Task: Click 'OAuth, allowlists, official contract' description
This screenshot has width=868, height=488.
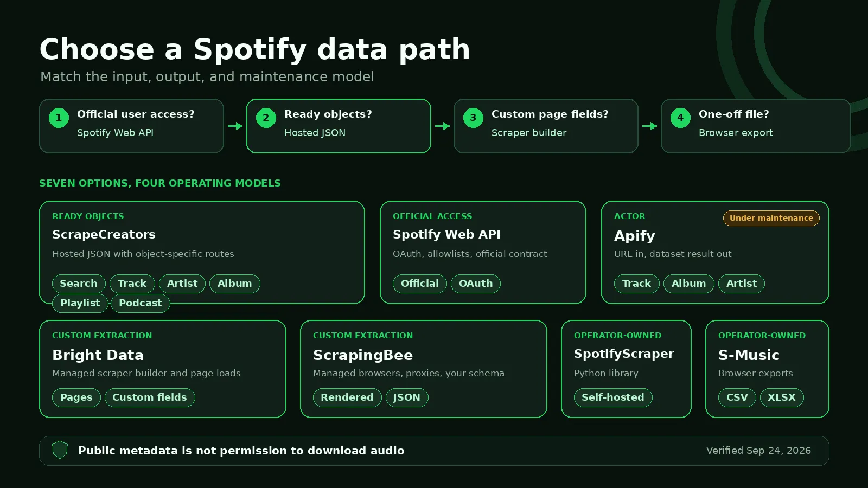Action: tap(470, 254)
